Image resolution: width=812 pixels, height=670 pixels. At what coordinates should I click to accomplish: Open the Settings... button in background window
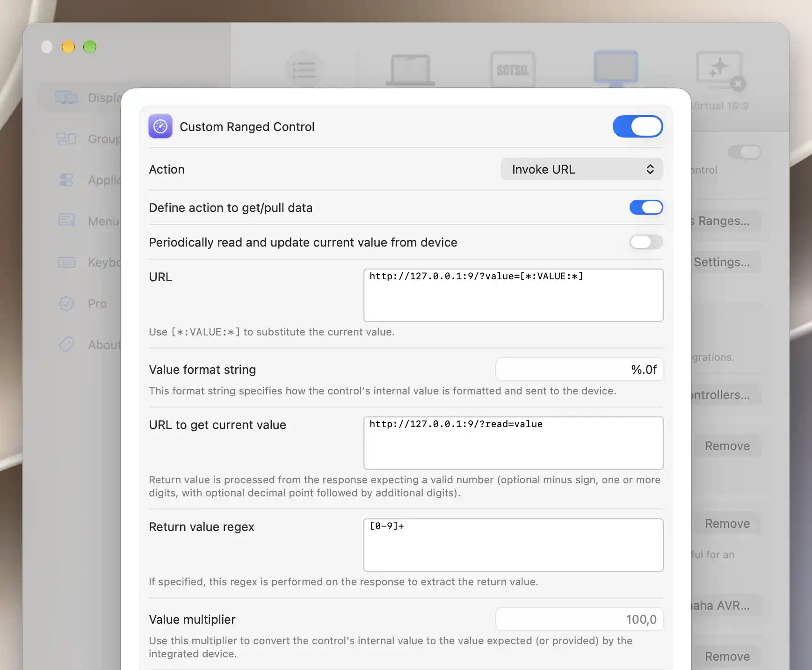click(x=726, y=262)
